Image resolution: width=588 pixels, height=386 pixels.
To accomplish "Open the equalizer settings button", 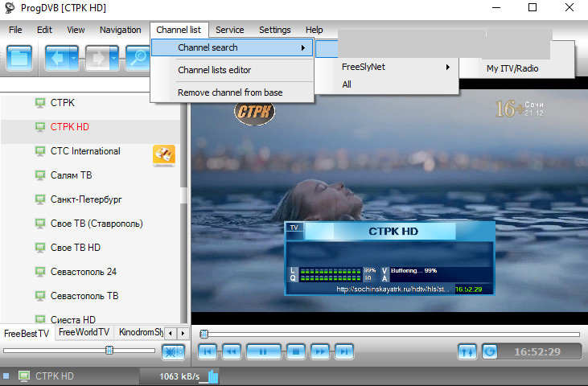I will point(467,352).
